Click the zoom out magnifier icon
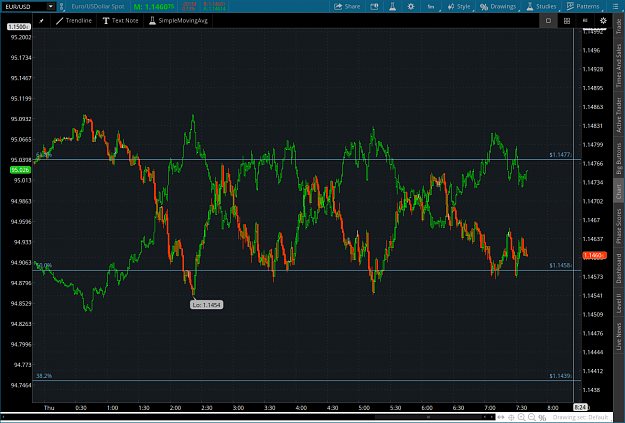 pyautogui.click(x=532, y=417)
